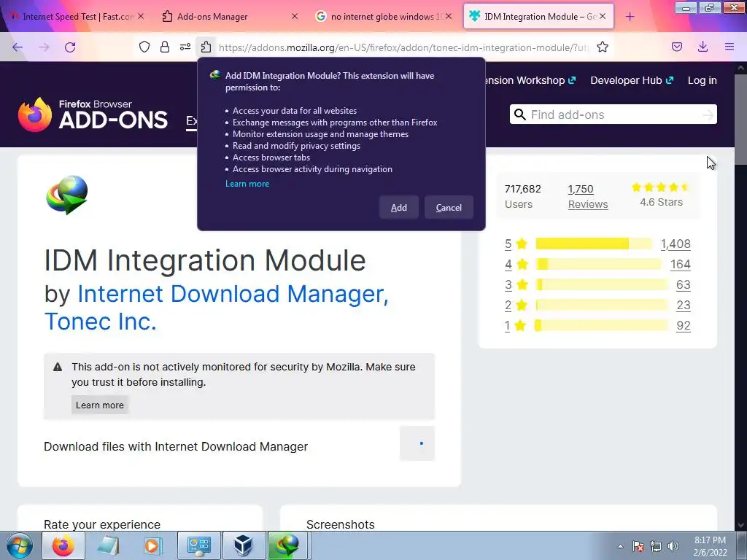Screen dimensions: 747x560
Task: Click the 4-star rating progress bar
Action: coord(599,264)
